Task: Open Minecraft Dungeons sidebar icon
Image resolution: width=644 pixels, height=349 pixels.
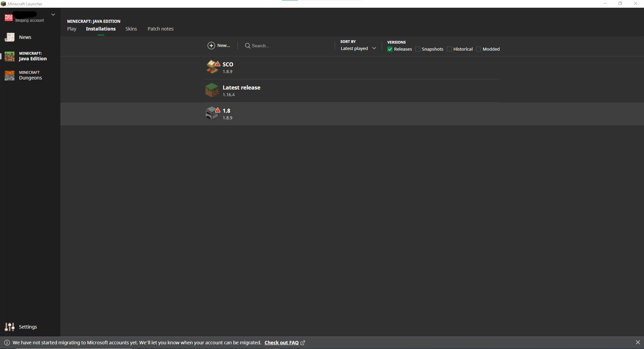Action: click(10, 75)
